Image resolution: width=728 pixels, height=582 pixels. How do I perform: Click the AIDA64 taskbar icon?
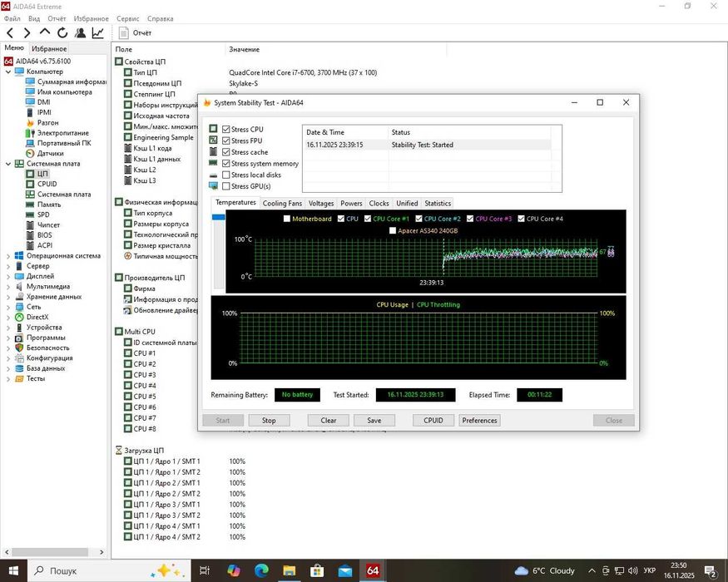(373, 570)
